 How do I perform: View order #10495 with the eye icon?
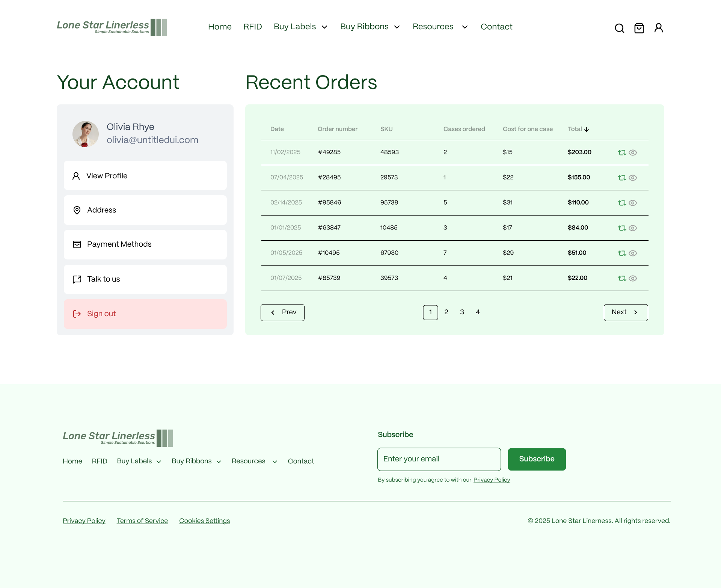tap(633, 253)
